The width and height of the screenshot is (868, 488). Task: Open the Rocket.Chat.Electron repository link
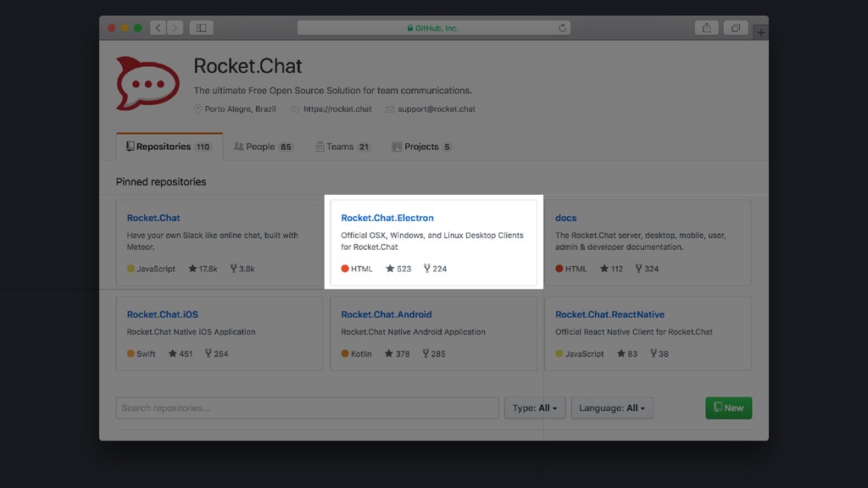pyautogui.click(x=387, y=218)
